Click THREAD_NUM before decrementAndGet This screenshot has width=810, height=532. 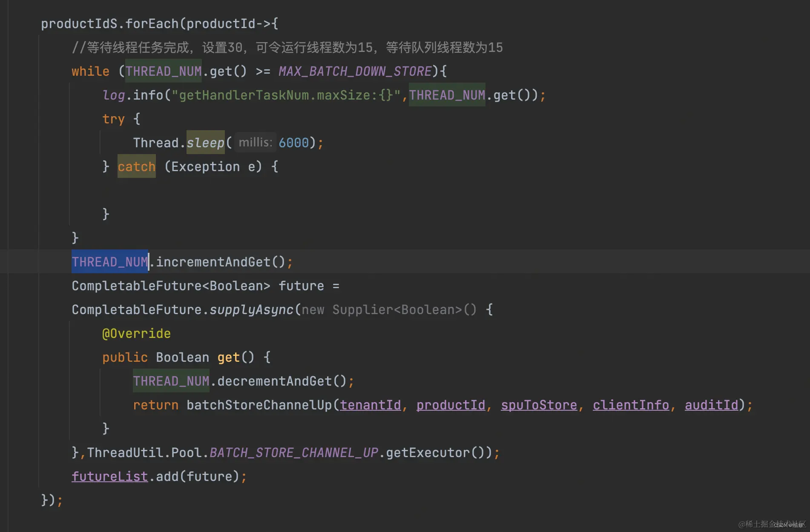point(171,381)
